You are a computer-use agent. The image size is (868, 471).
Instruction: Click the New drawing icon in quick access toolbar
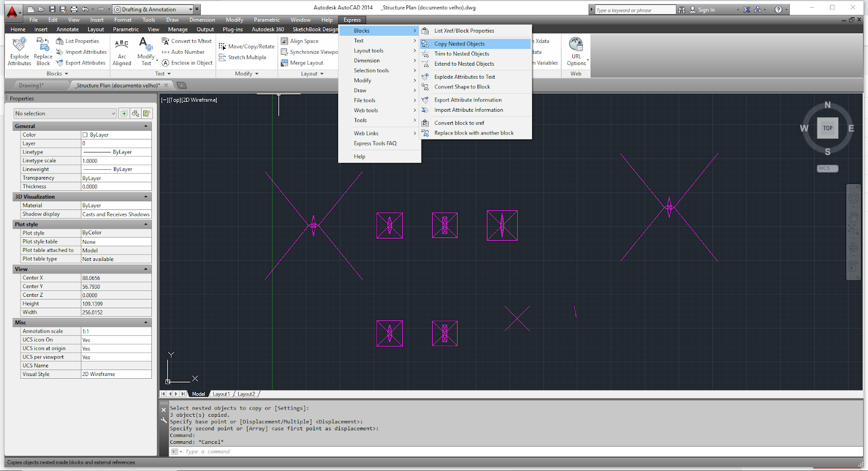31,9
